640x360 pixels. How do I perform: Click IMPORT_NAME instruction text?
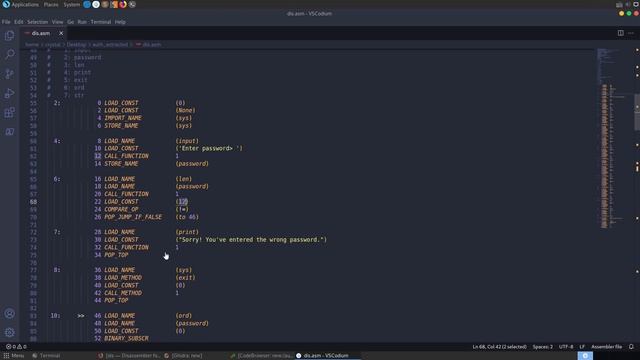(122, 118)
